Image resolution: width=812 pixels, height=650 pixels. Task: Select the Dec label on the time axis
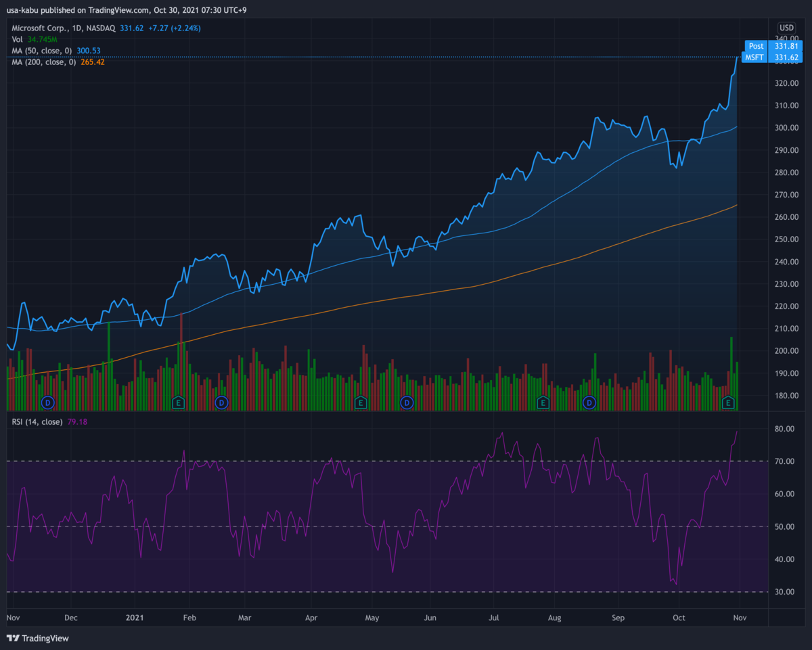point(71,618)
